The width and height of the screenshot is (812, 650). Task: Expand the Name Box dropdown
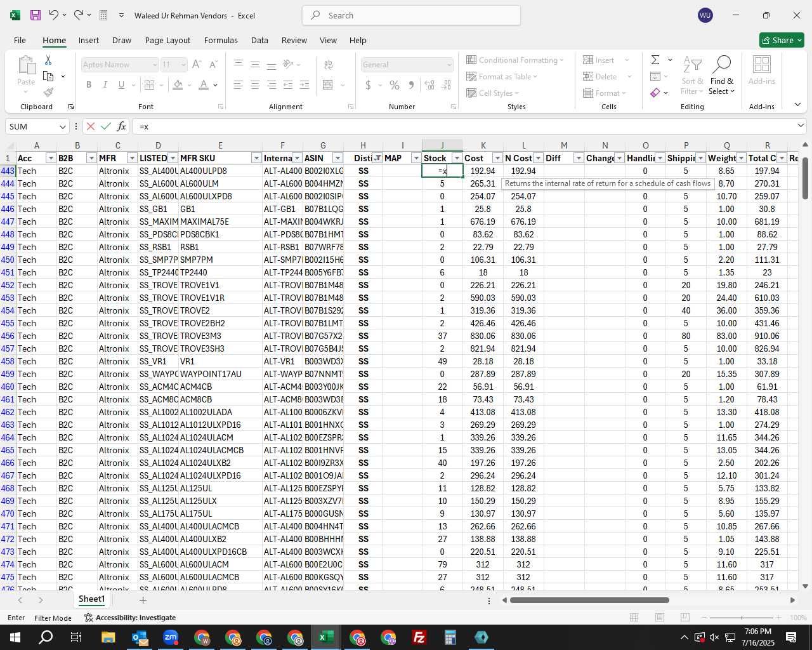(62, 126)
